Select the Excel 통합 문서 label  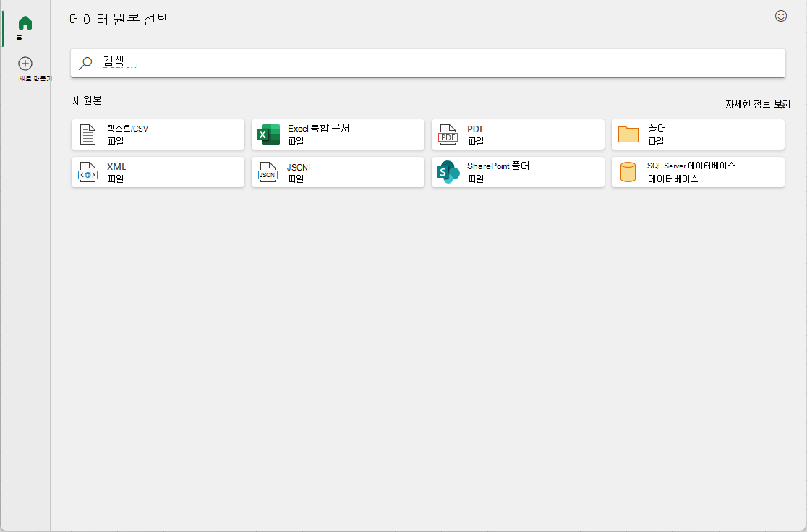point(319,129)
